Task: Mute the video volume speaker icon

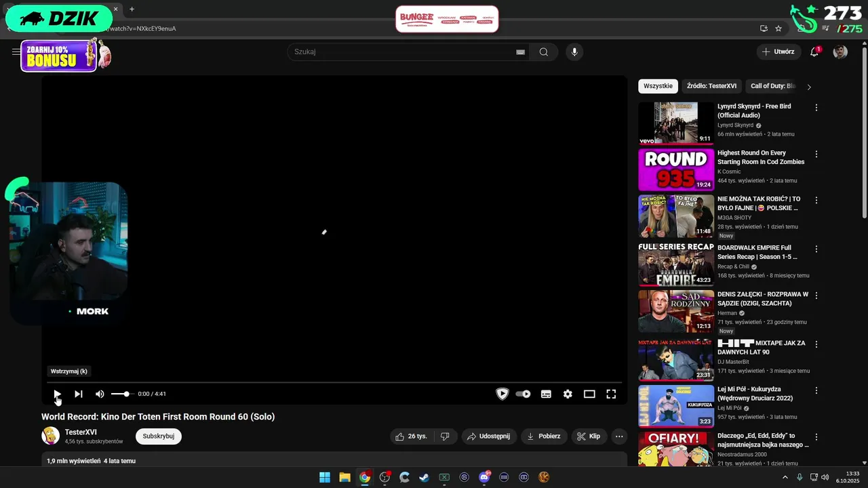Action: click(x=100, y=394)
